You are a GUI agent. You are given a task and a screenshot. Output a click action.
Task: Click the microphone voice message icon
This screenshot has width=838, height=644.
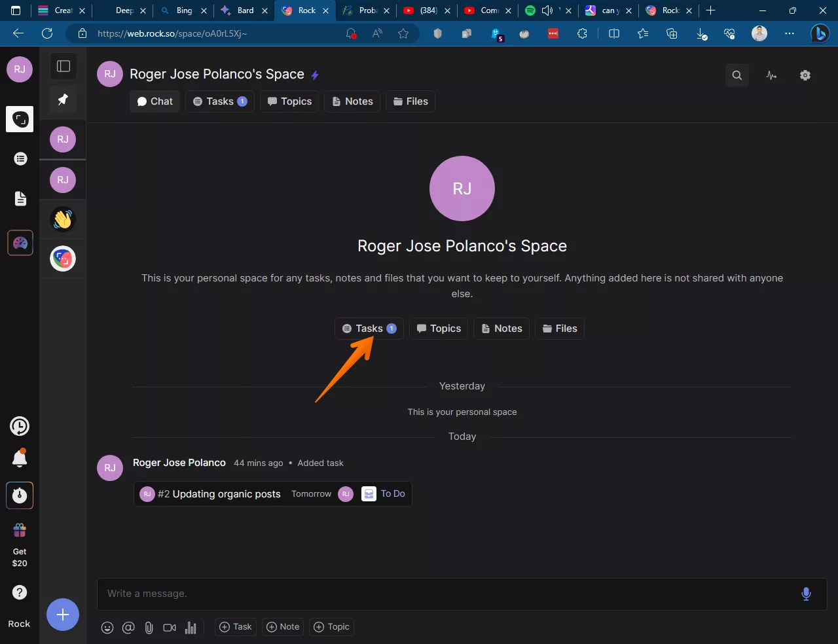click(x=806, y=594)
